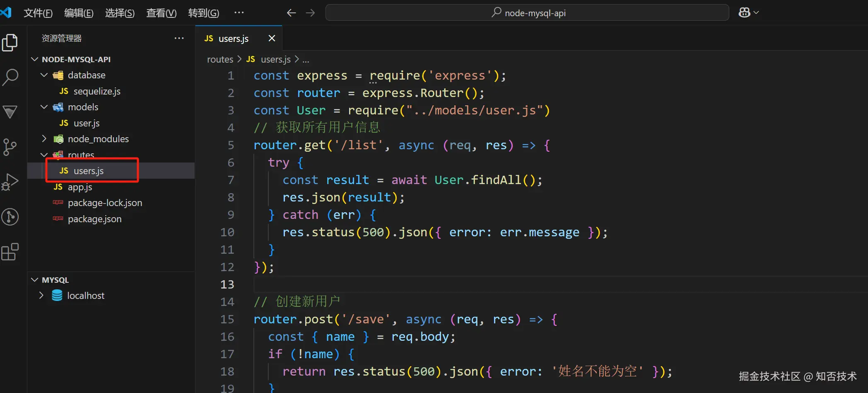Viewport: 868px width, 393px height.
Task: Open the Search view in activity bar
Action: [10, 77]
